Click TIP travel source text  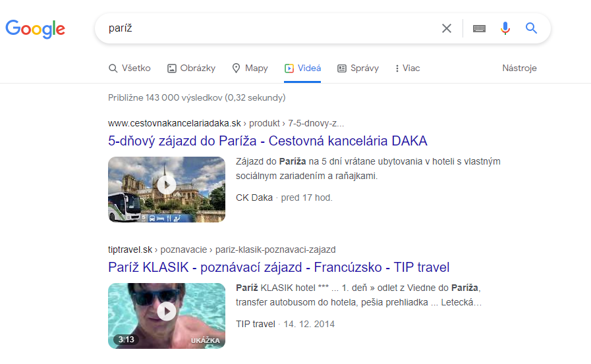pos(256,324)
